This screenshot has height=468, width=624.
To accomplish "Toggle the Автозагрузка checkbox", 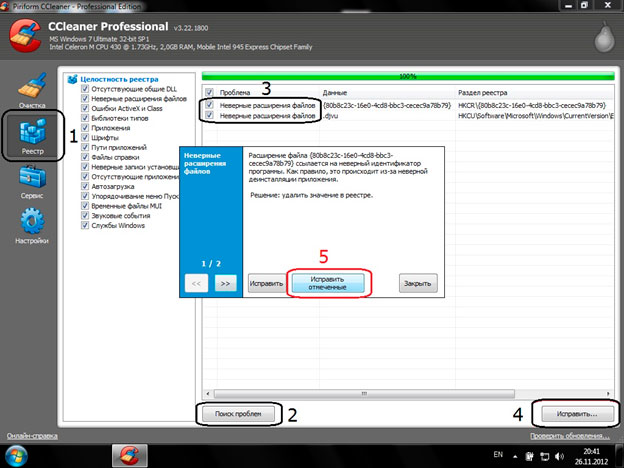I will (70, 186).
